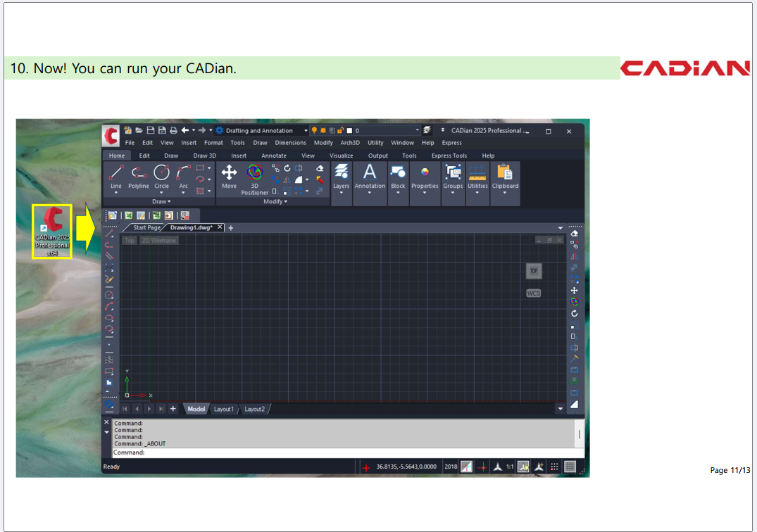
Task: Expand the Drafting and Annotation workspace dropdown
Action: coord(306,131)
